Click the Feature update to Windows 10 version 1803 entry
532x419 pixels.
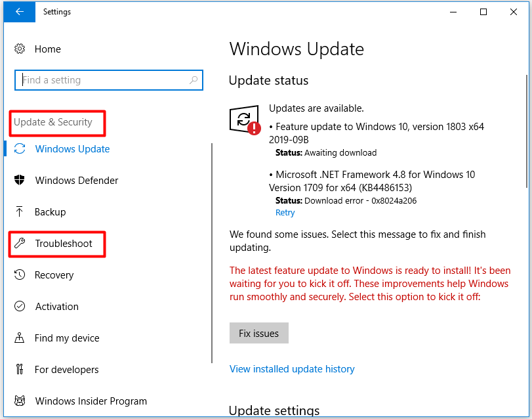tap(377, 133)
